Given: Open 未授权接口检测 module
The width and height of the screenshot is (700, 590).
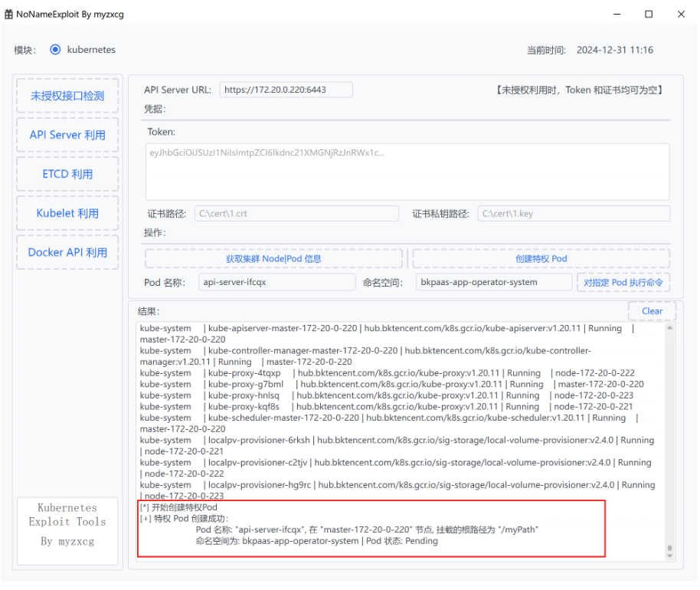Looking at the screenshot, I should (67, 96).
